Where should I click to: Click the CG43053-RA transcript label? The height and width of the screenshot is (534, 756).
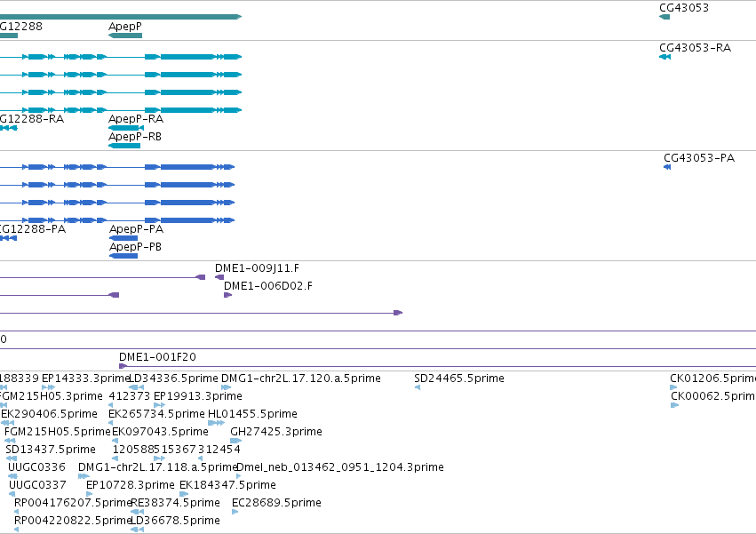click(x=695, y=48)
